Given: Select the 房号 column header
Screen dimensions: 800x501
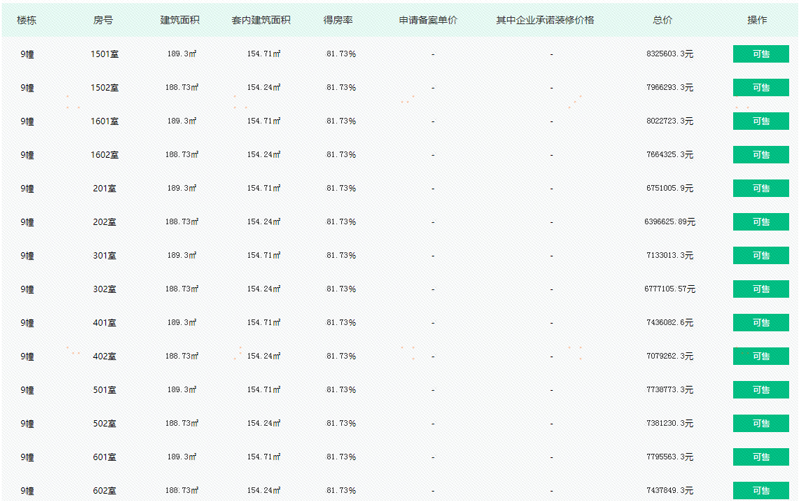Looking at the screenshot, I should point(103,20).
